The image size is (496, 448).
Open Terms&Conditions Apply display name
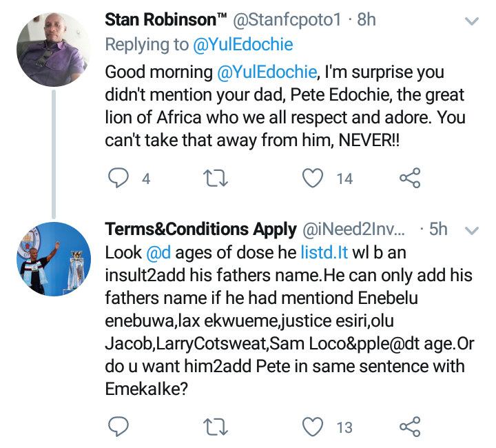click(201, 229)
